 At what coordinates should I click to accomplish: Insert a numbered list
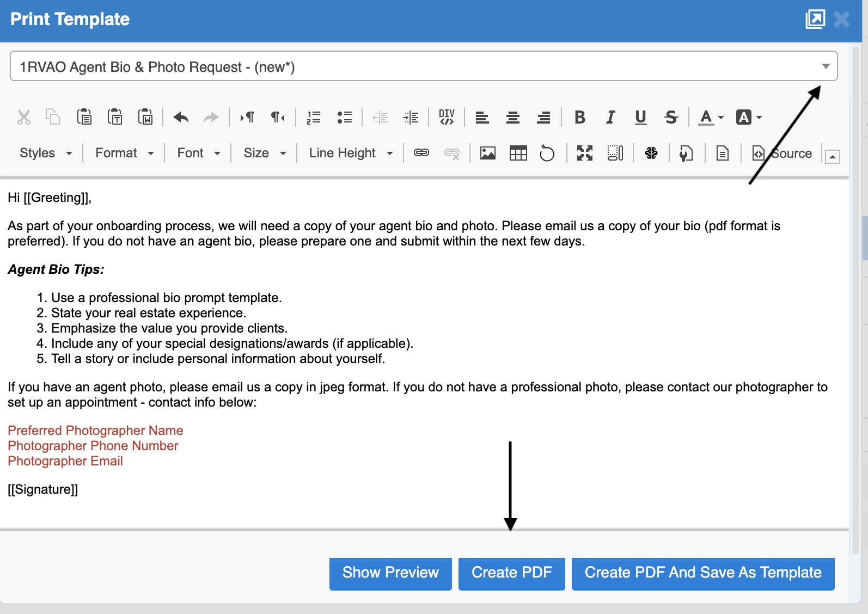click(x=314, y=117)
